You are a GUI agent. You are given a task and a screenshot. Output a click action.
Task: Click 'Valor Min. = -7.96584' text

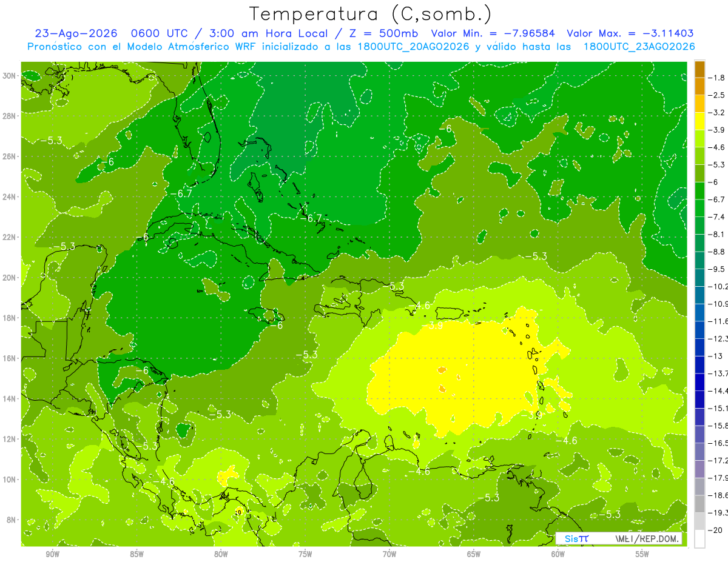coord(493,33)
